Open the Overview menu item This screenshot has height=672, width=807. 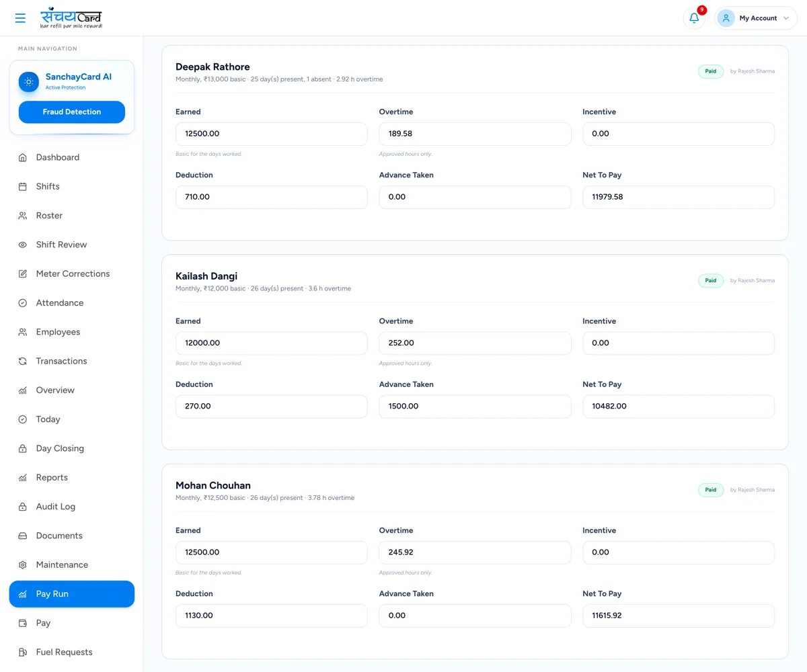point(72,390)
